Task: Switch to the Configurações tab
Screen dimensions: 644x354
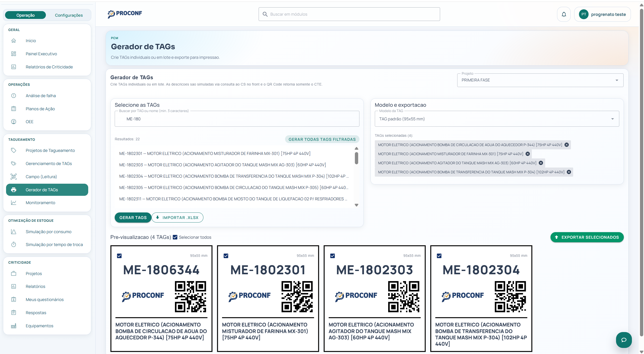Action: [x=69, y=15]
